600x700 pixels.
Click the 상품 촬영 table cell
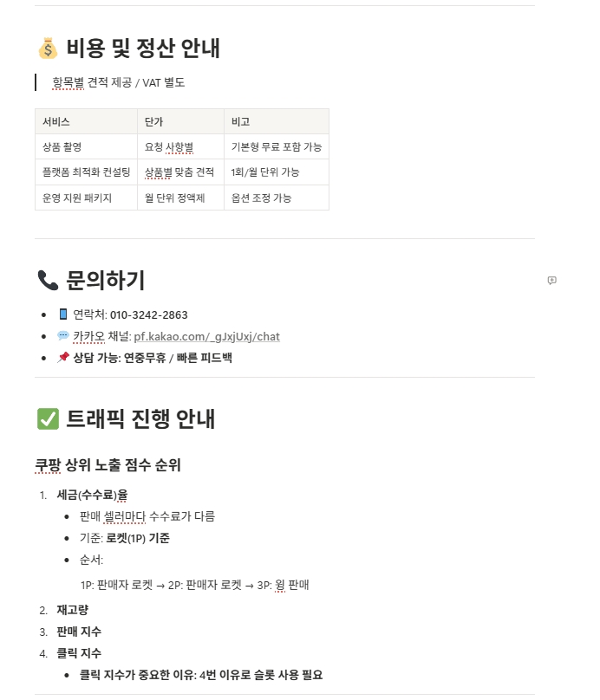(x=86, y=147)
